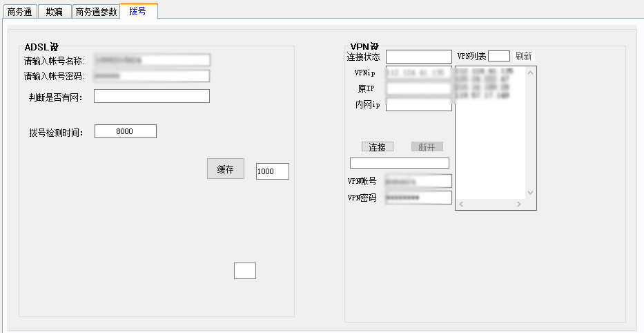Viewport: 644px width, 333px height.
Task: Click the 断开 disconnect button
Action: point(427,147)
